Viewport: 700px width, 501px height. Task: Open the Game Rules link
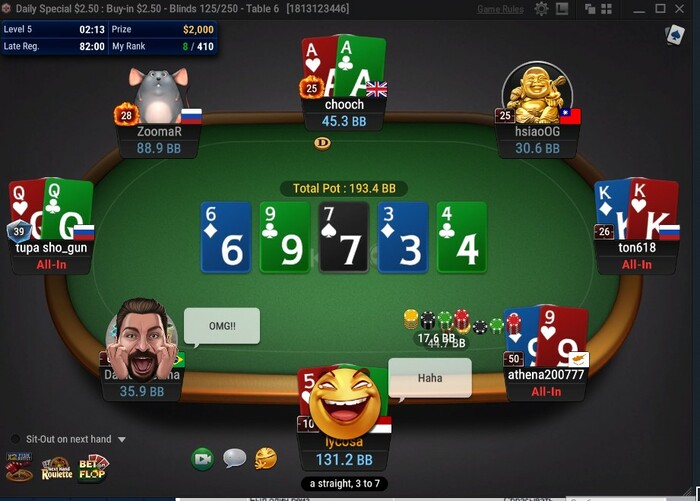click(500, 9)
